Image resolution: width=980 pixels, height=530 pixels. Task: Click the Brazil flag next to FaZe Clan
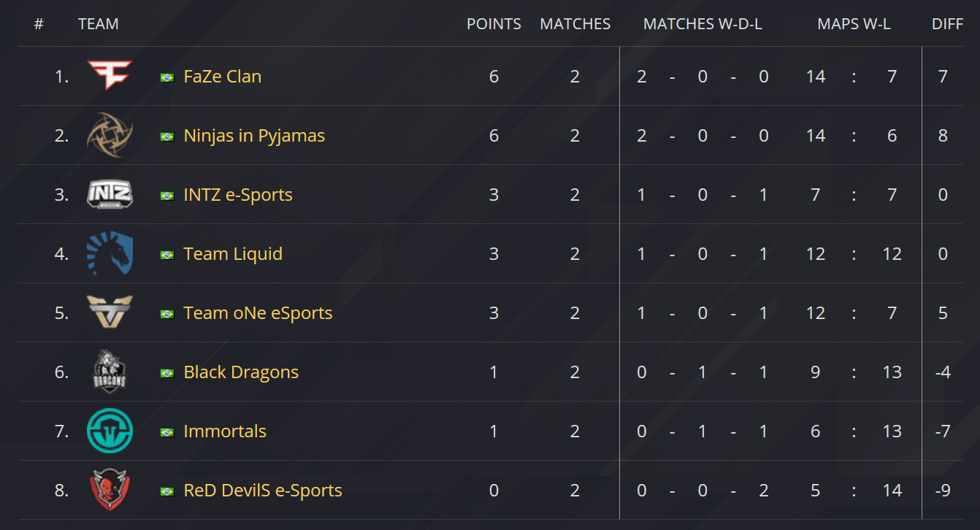pos(167,77)
